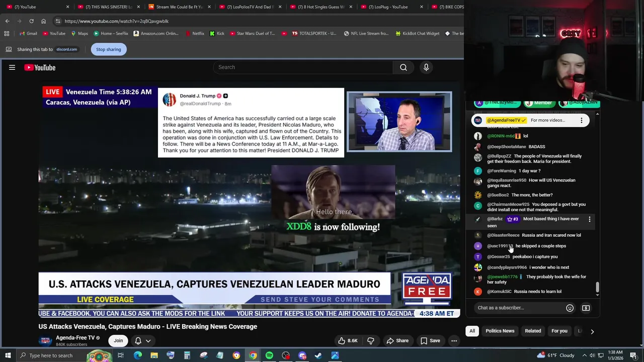Viewport: 644px width, 362px height.
Task: Select the All filter chip
Action: point(472,331)
